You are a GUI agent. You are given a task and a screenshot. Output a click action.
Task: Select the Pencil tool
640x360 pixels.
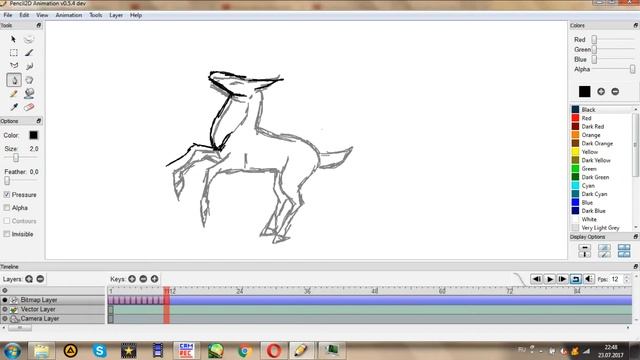click(13, 94)
